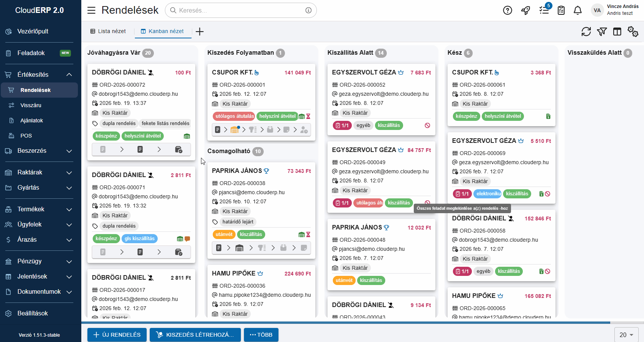This screenshot has height=342, width=644.
Task: Refresh the kanban board with the sync icon
Action: point(586,32)
